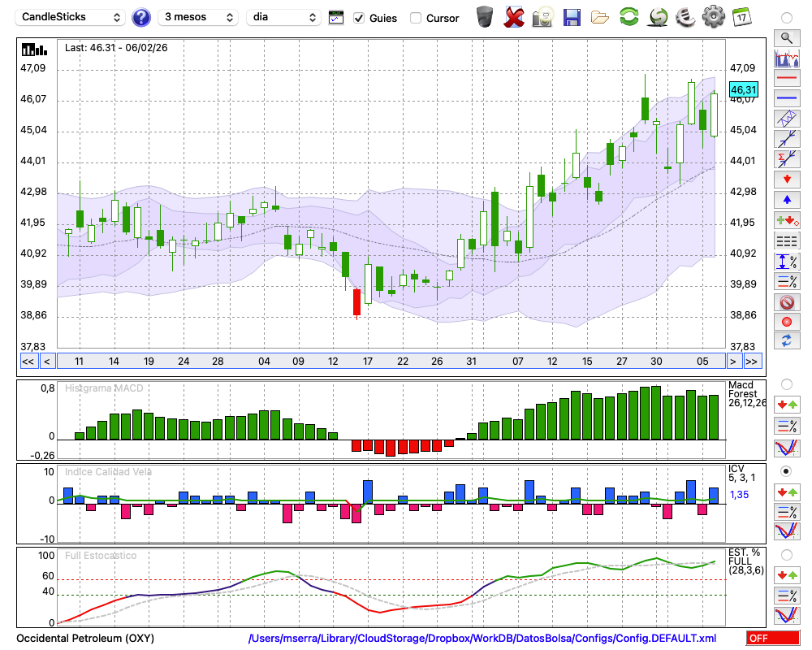The height and width of the screenshot is (650, 812).
Task: Click the magnifier zoom tool
Action: [786, 37]
